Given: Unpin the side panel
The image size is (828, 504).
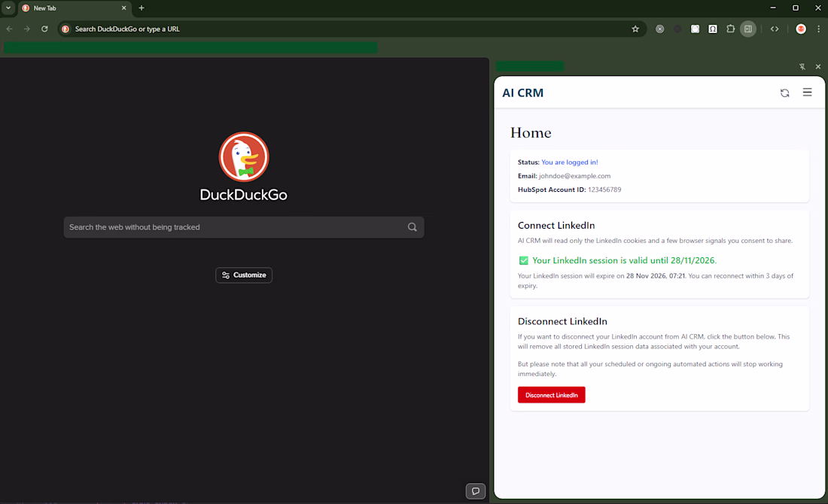Looking at the screenshot, I should click(x=802, y=66).
